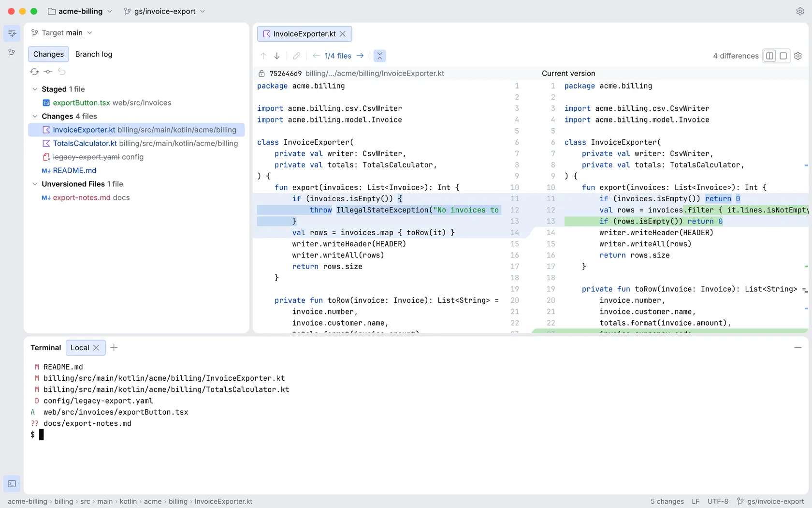Viewport: 812px width, 508px height.
Task: Select the InvoiceExporter.kt editor tab
Action: click(x=304, y=34)
